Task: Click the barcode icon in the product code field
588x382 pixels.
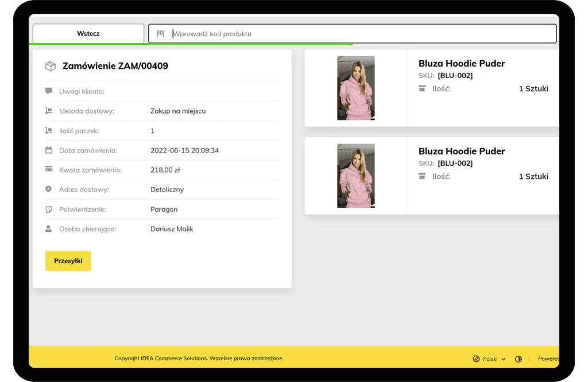Action: 161,34
